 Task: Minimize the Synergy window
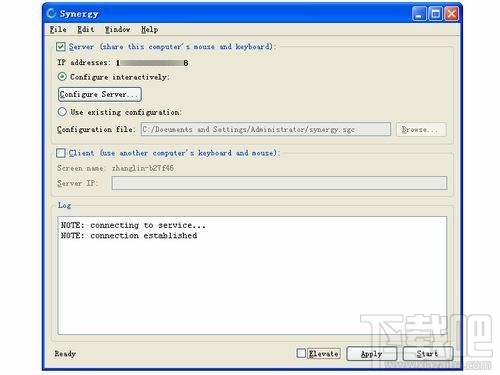click(x=419, y=14)
